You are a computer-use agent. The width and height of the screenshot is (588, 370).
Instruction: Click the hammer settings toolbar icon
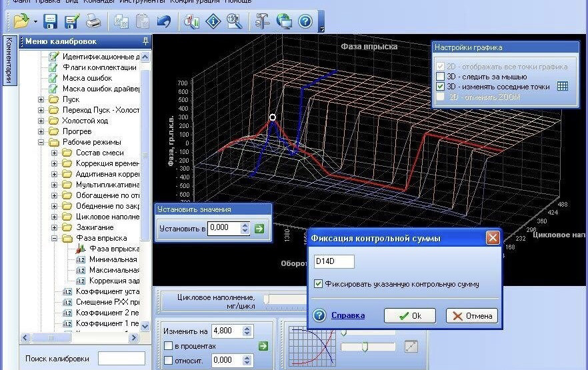pos(262,21)
